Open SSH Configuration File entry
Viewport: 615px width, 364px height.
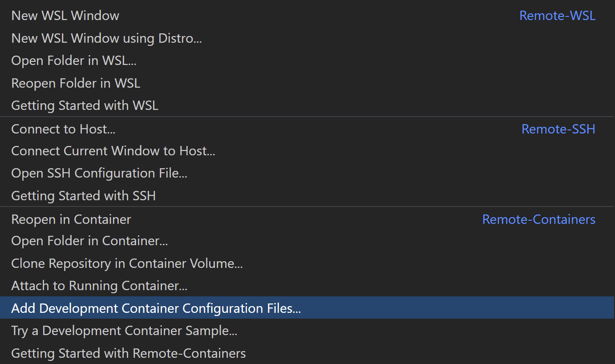[x=99, y=173]
